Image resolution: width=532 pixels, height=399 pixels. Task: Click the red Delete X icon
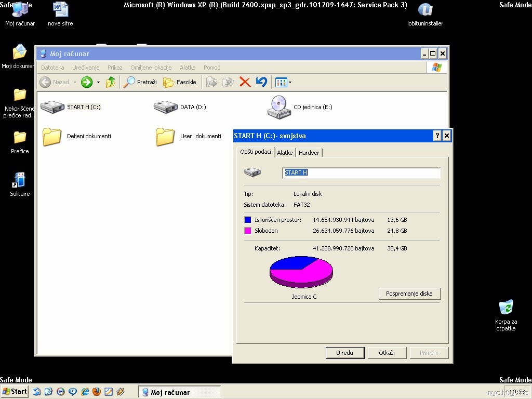point(245,82)
